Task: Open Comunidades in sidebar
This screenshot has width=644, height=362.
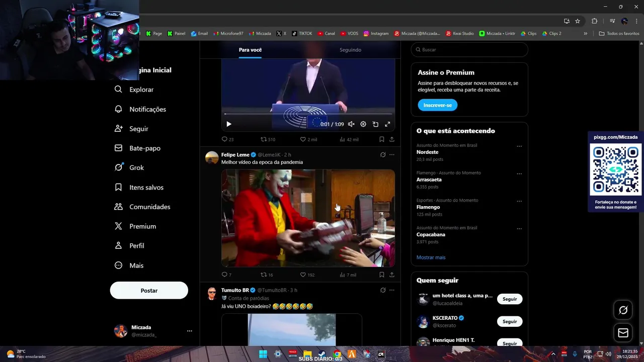Action: point(142,207)
